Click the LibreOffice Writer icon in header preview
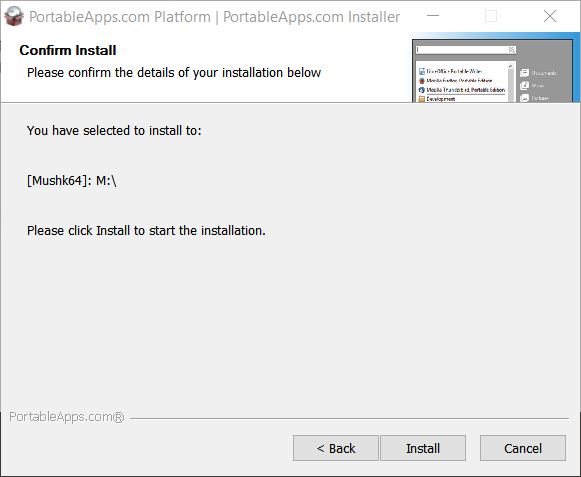581x477 pixels. (422, 71)
